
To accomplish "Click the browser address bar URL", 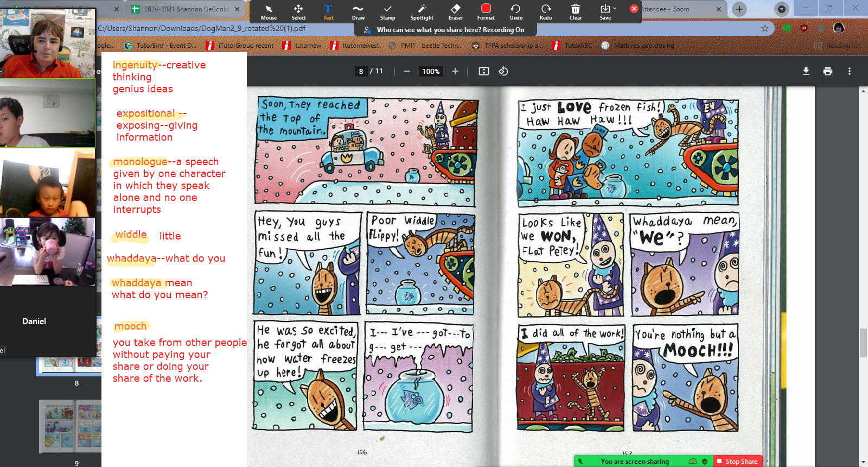I will (x=201, y=28).
